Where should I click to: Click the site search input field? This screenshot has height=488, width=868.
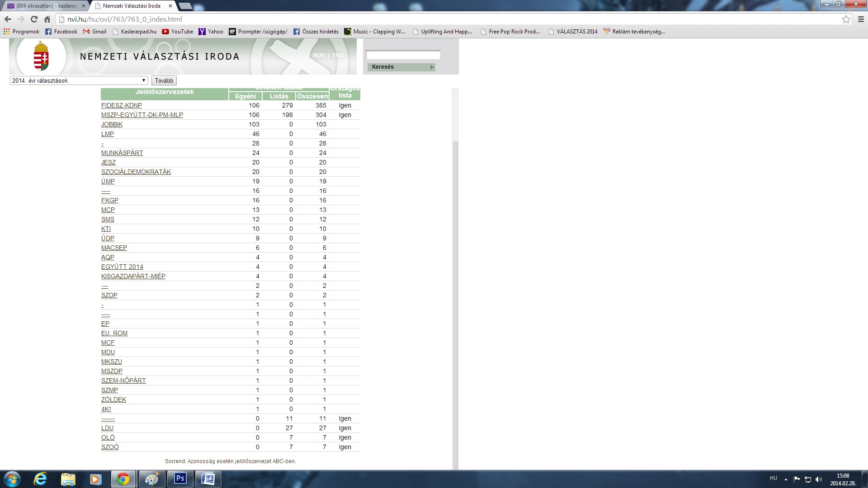(x=403, y=55)
